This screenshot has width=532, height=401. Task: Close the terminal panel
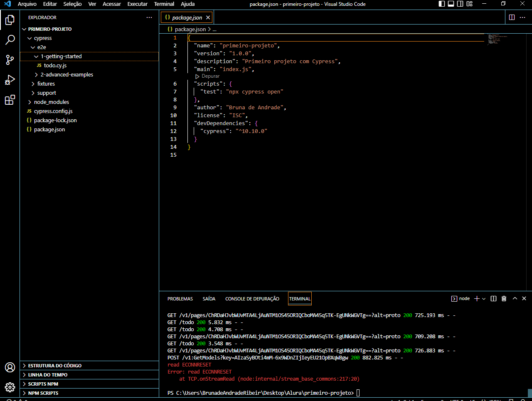coord(524,298)
